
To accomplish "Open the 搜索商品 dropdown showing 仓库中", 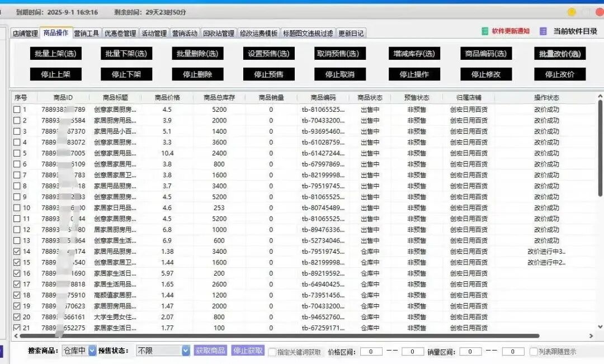I will click(79, 351).
